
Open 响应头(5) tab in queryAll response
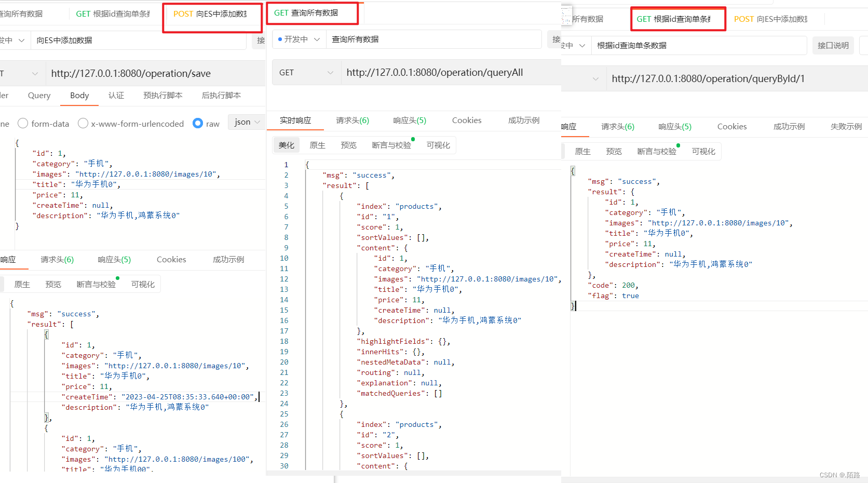(410, 120)
